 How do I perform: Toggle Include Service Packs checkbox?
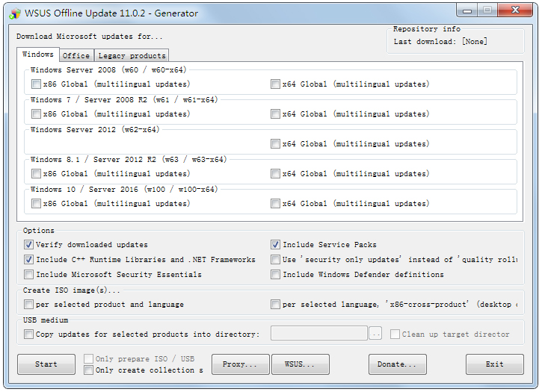(276, 245)
